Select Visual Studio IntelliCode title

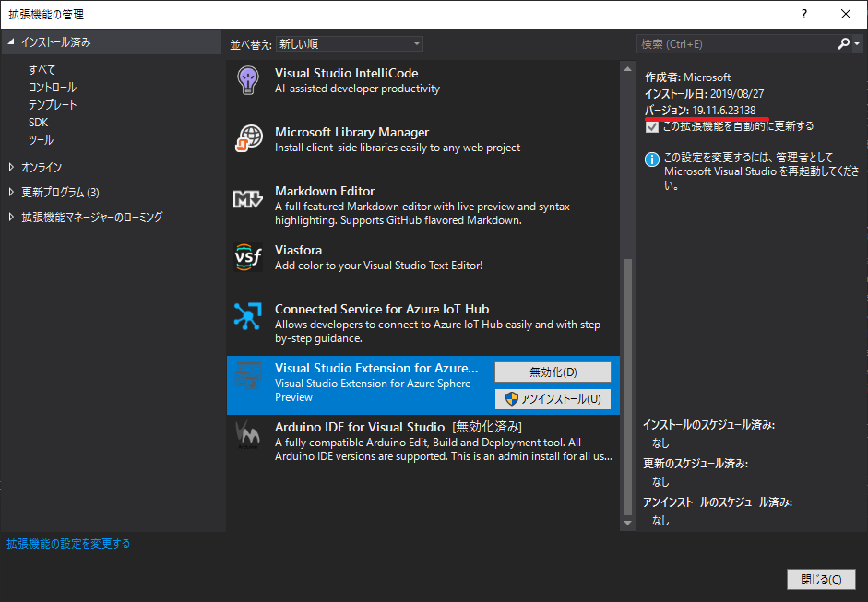(x=346, y=73)
